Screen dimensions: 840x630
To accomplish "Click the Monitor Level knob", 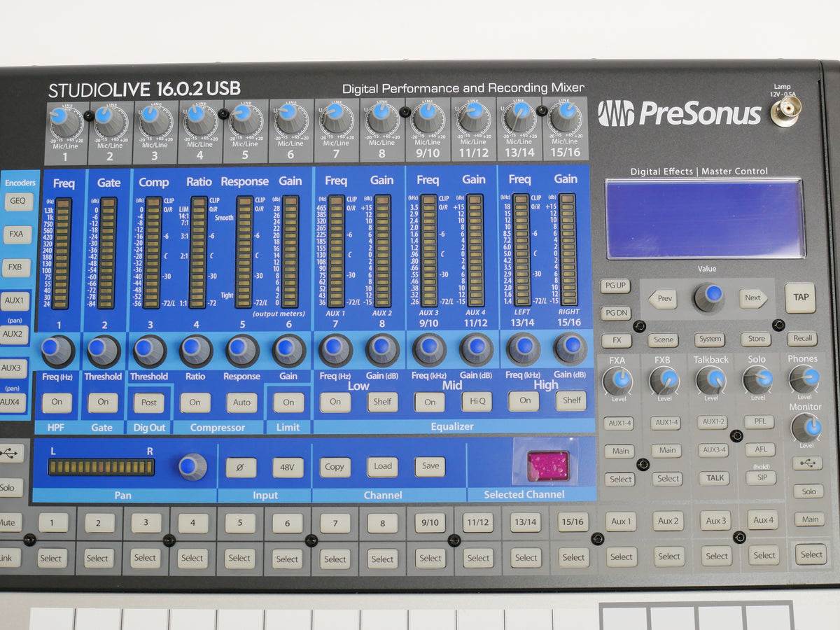I will 806,427.
